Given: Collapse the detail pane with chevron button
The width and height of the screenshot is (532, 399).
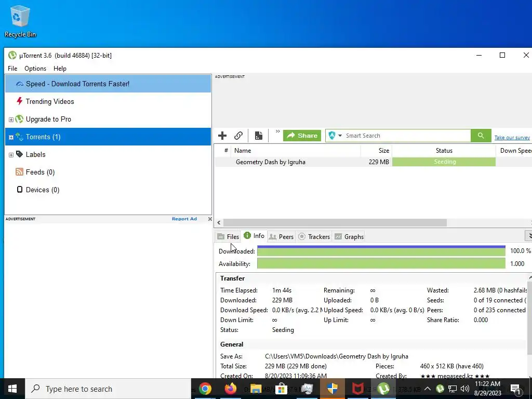Looking at the screenshot, I should pyautogui.click(x=528, y=235).
